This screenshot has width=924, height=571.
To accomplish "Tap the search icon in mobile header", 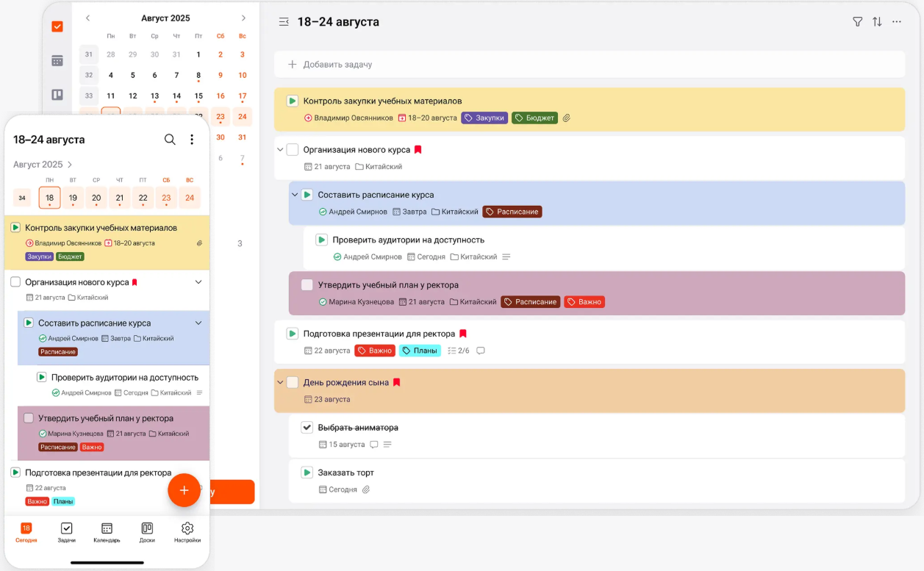I will tap(170, 140).
